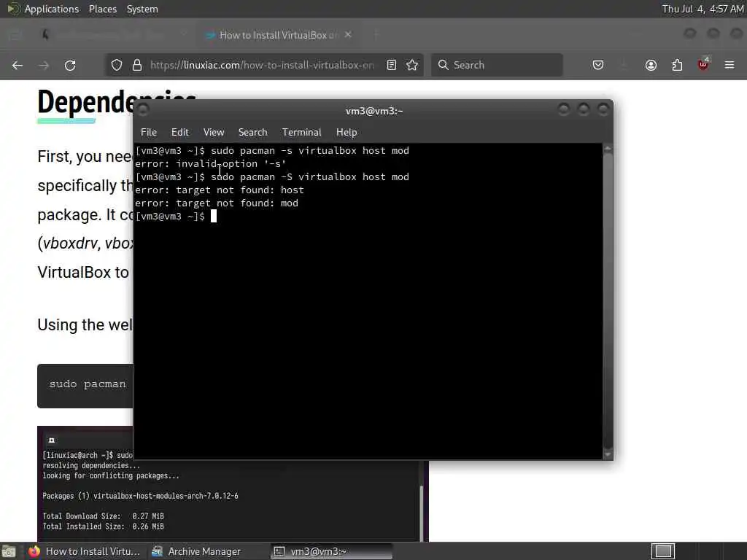Switch to How to Install VirtualBox tab
The height and width of the screenshot is (560, 747).
tap(279, 35)
